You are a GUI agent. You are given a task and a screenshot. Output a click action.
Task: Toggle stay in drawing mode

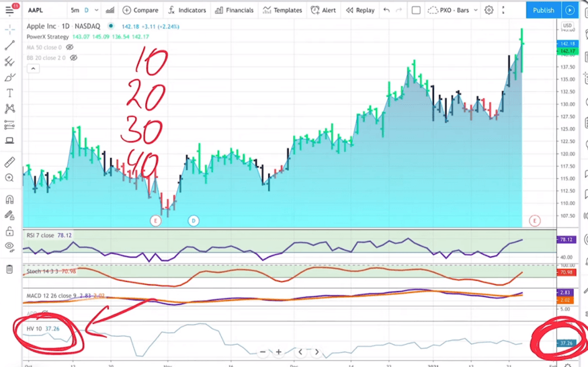click(x=10, y=215)
